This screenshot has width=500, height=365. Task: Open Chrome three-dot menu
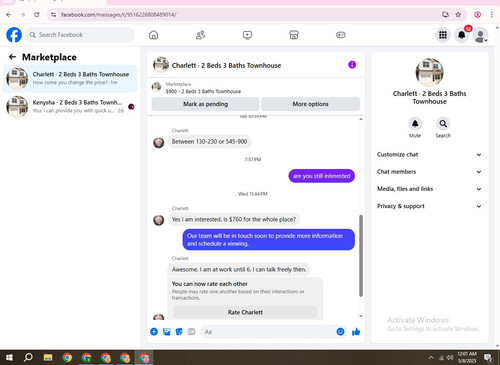492,15
